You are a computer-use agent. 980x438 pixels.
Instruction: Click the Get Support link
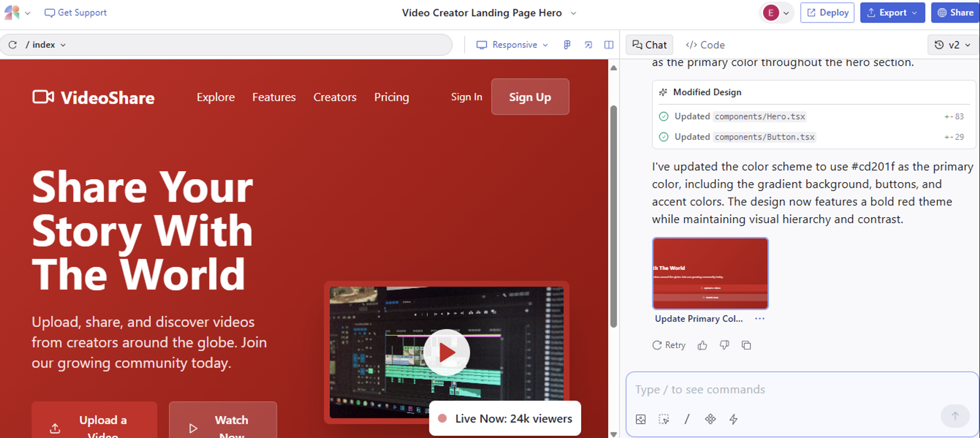76,13
